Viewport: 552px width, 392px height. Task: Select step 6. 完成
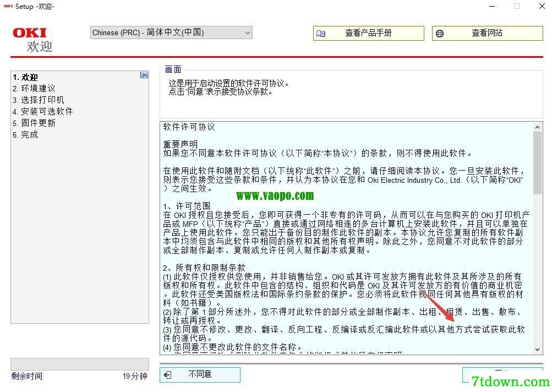25,135
